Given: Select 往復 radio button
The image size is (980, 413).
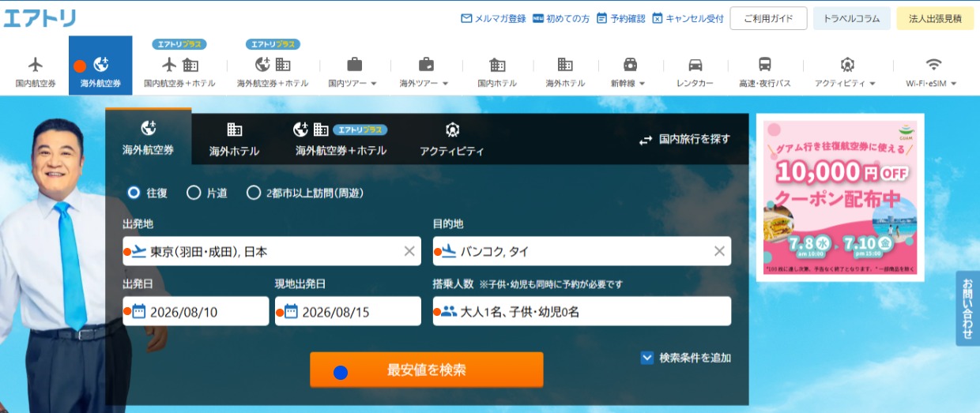Looking at the screenshot, I should coord(134,192).
